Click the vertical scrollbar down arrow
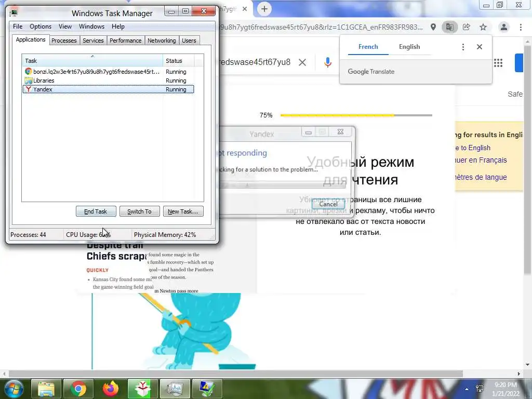This screenshot has width=532, height=399. coord(527,365)
